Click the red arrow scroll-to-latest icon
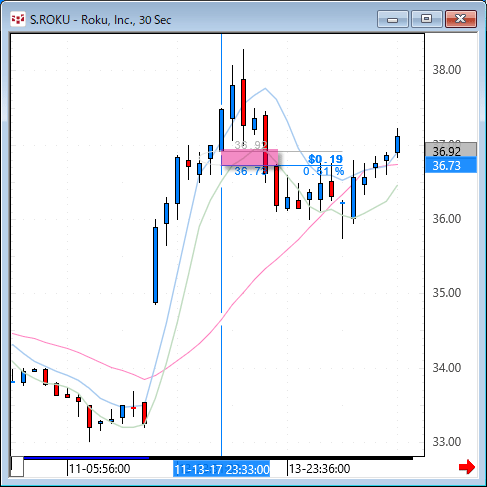Viewport: 487px width, 487px height. click(x=467, y=466)
